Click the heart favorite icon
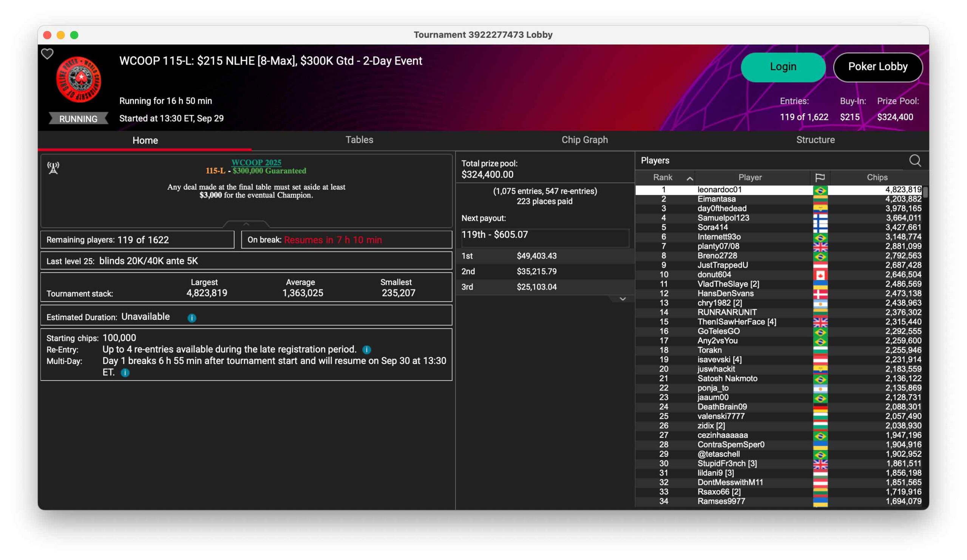Image resolution: width=967 pixels, height=560 pixels. click(47, 54)
